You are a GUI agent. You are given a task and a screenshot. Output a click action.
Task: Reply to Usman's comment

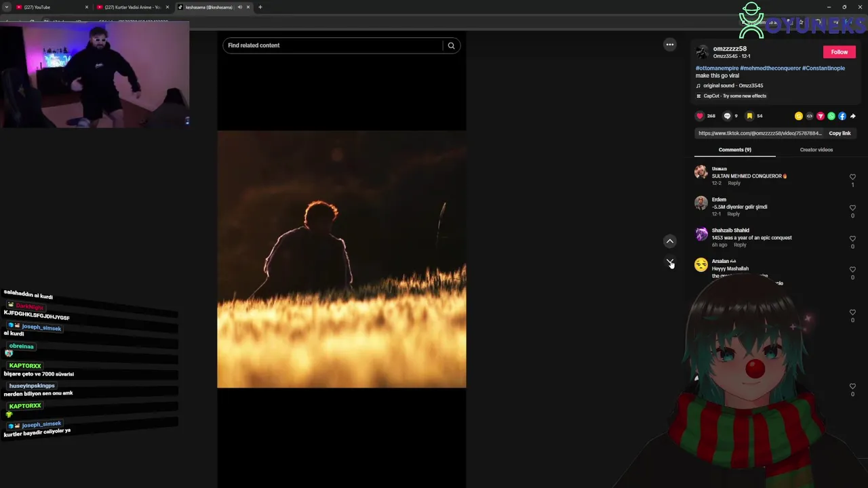[734, 183]
